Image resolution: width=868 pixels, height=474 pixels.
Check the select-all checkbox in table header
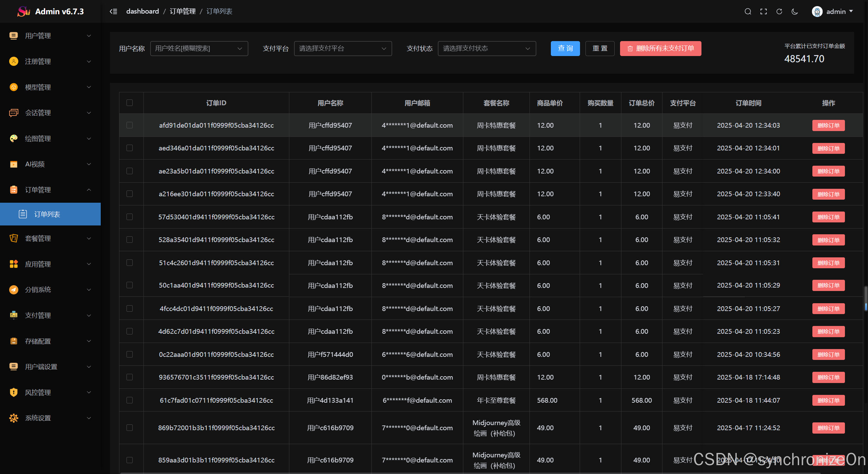[130, 103]
